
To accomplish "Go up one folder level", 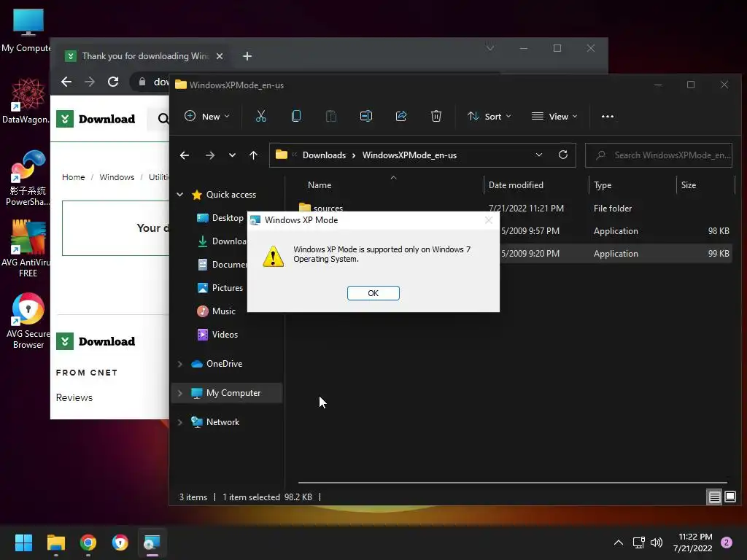I will [x=253, y=155].
